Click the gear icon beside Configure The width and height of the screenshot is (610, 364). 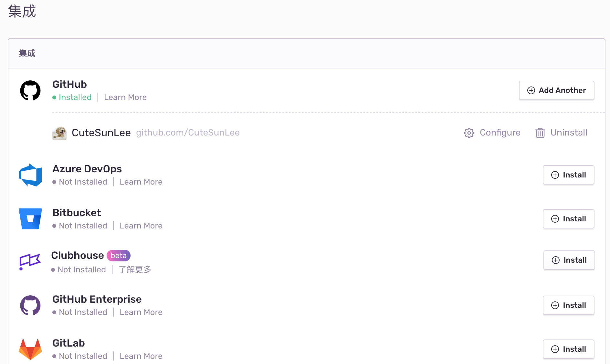pos(469,133)
